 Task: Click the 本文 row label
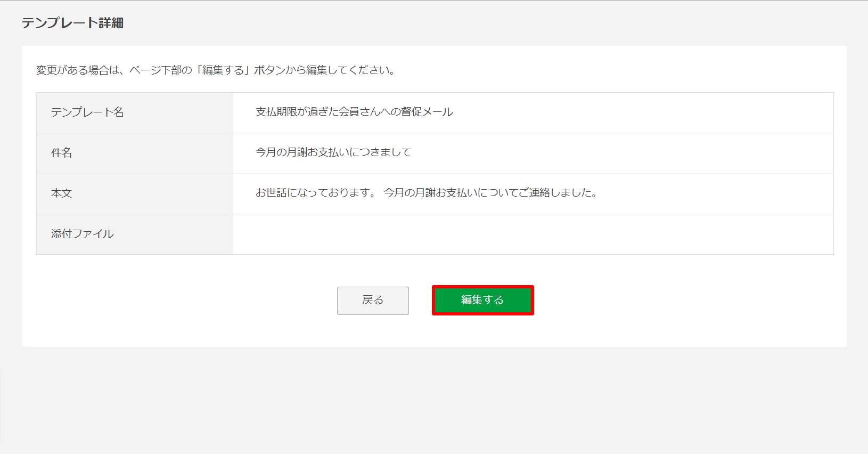[62, 193]
